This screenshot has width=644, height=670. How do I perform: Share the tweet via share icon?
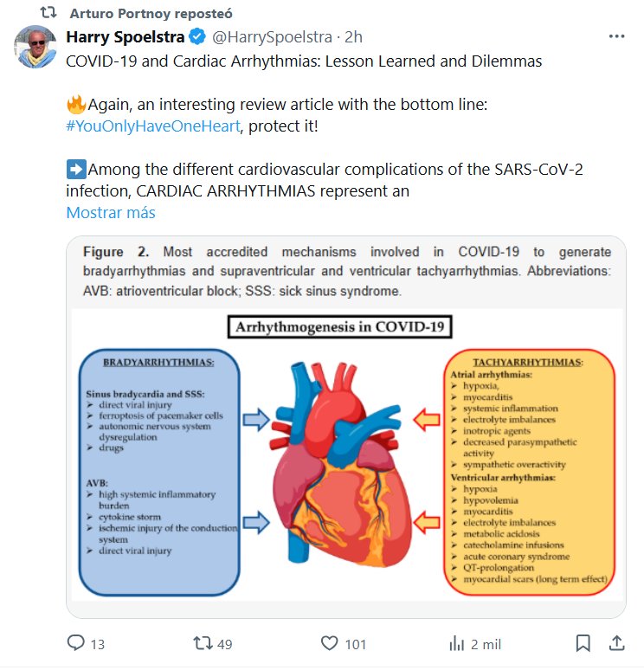coord(616,643)
